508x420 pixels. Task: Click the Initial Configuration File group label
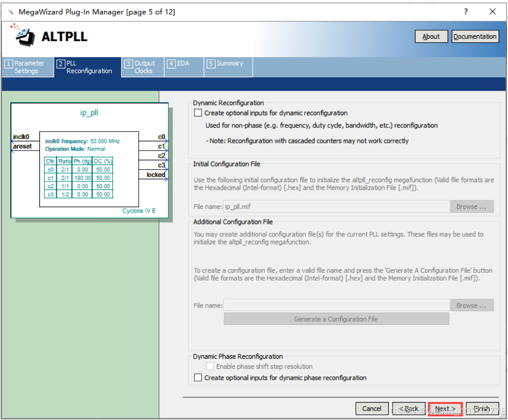coord(226,164)
